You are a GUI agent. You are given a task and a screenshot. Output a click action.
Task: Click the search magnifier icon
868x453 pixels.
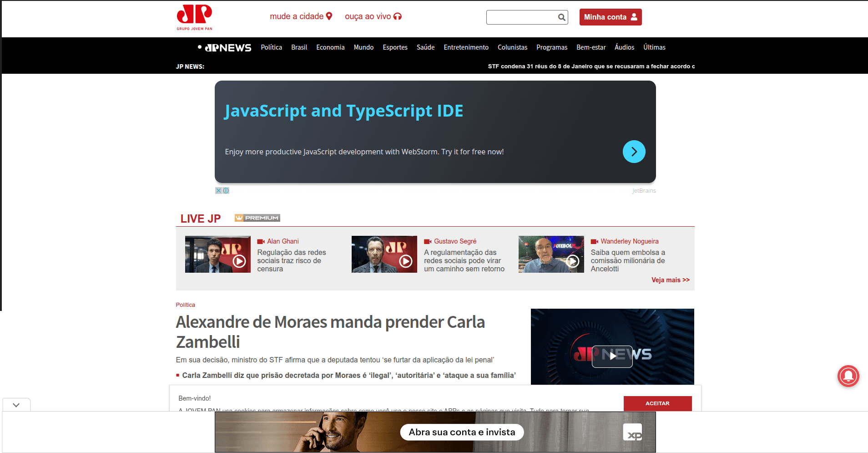click(x=562, y=17)
